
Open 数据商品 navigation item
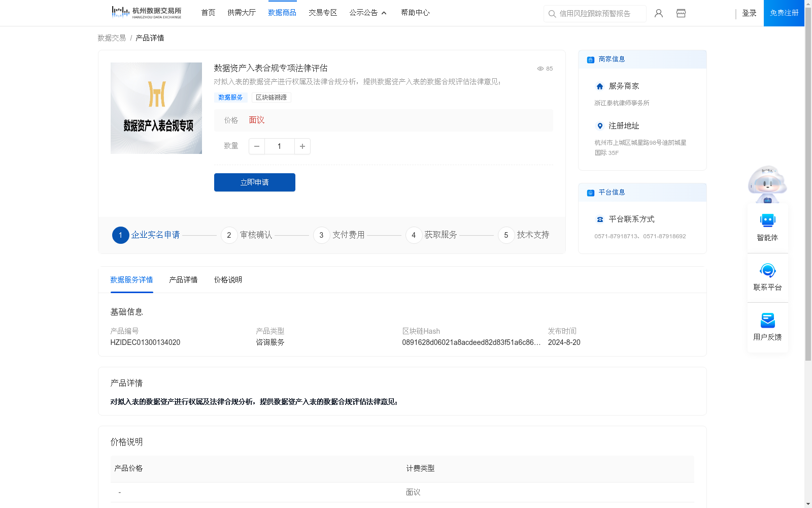[x=282, y=13]
